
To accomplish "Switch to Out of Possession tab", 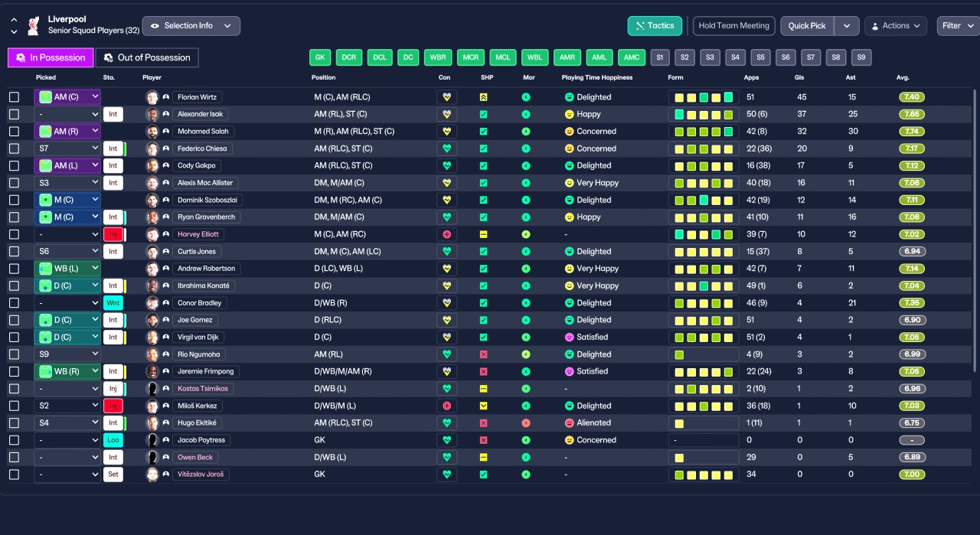I will point(147,57).
